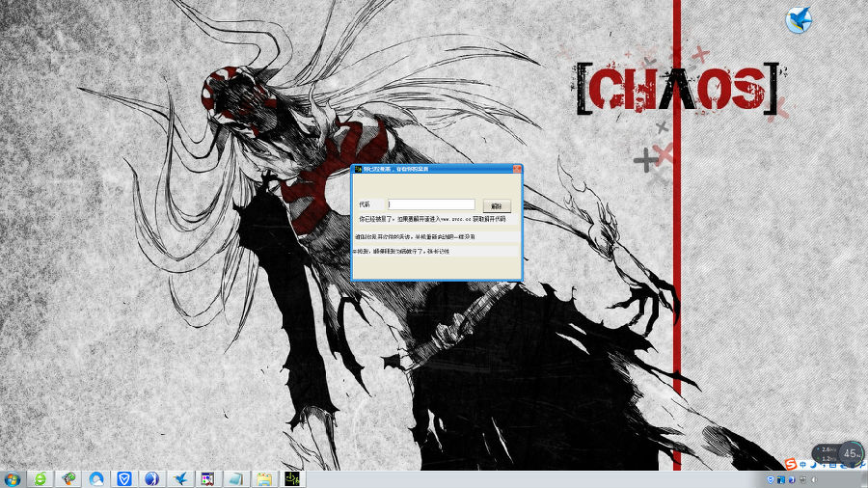Open the blue shield security app in taskbar
868x488 pixels.
124,478
